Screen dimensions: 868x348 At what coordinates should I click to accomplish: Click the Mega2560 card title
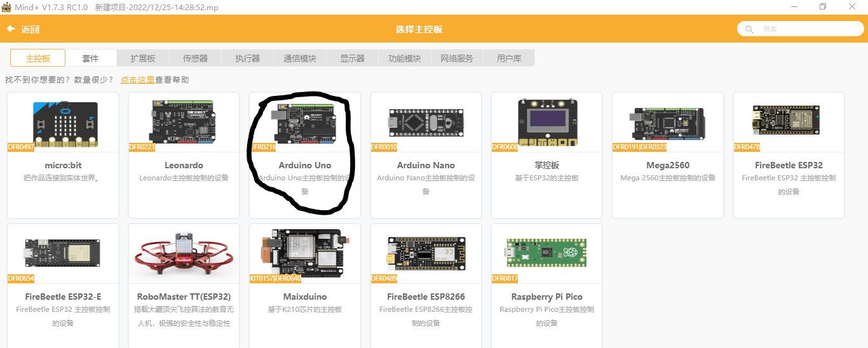[668, 165]
